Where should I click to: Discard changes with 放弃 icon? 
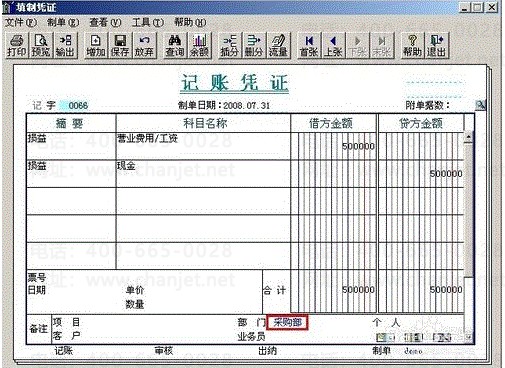[x=144, y=45]
